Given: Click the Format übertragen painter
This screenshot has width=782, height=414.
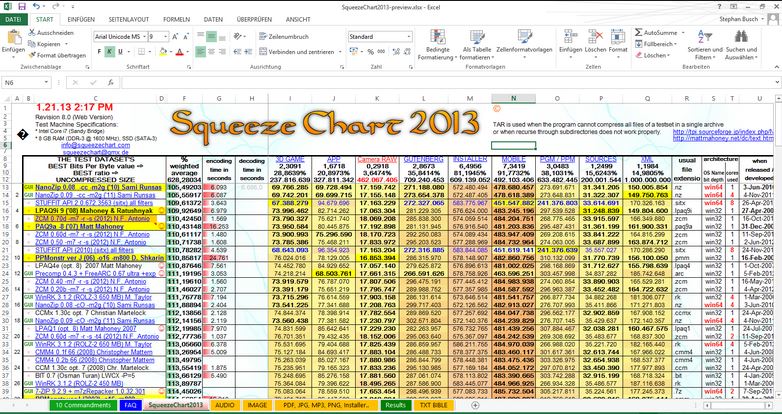Looking at the screenshot, I should click(57, 55).
